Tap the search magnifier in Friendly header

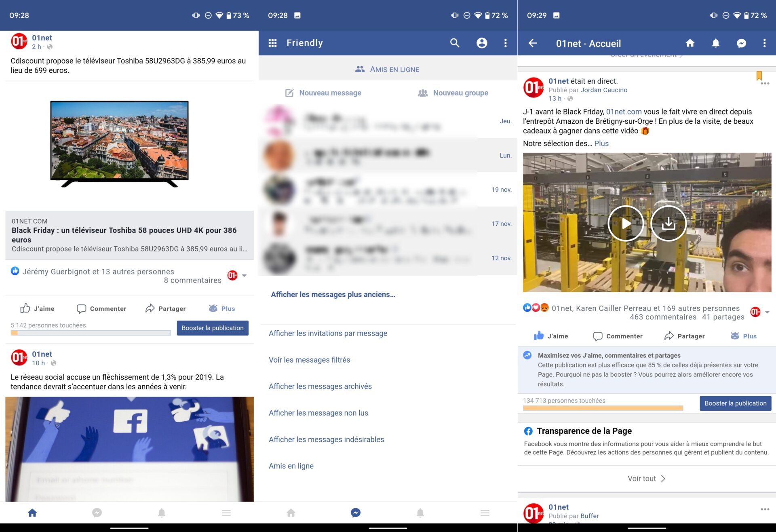point(455,43)
